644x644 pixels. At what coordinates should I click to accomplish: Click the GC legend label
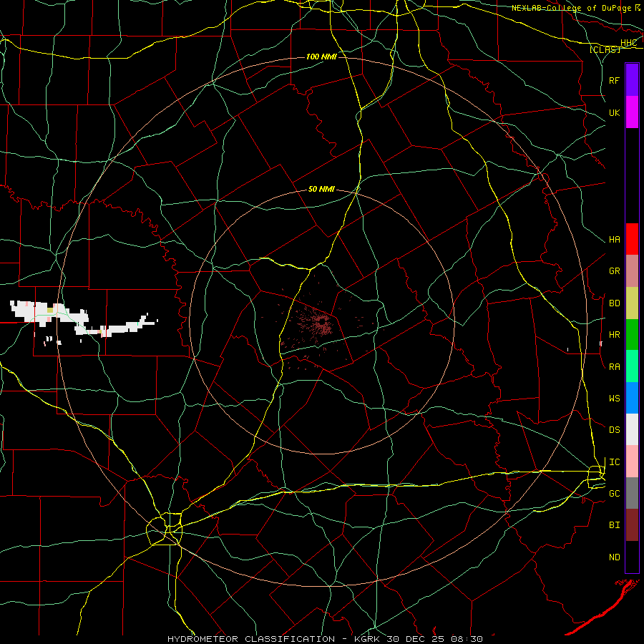point(614,494)
